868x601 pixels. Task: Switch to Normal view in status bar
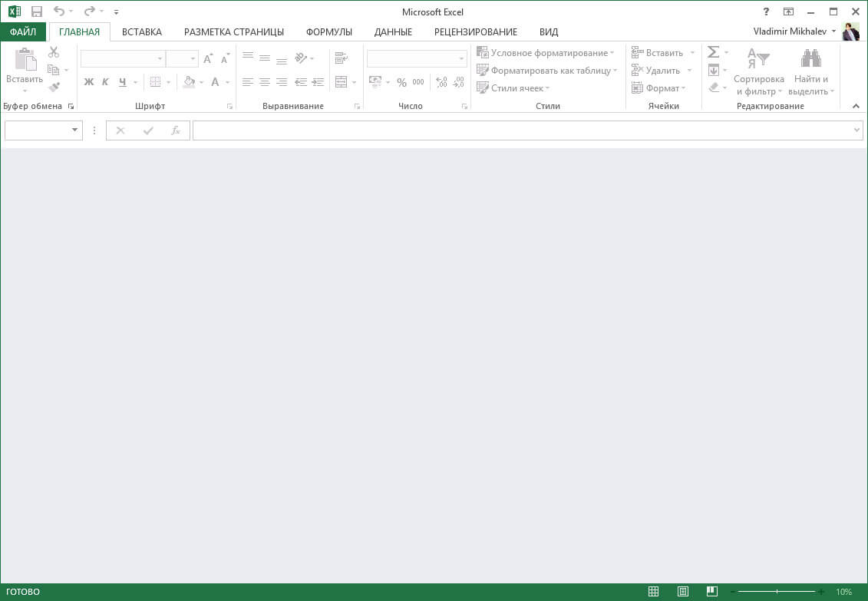pos(654,592)
